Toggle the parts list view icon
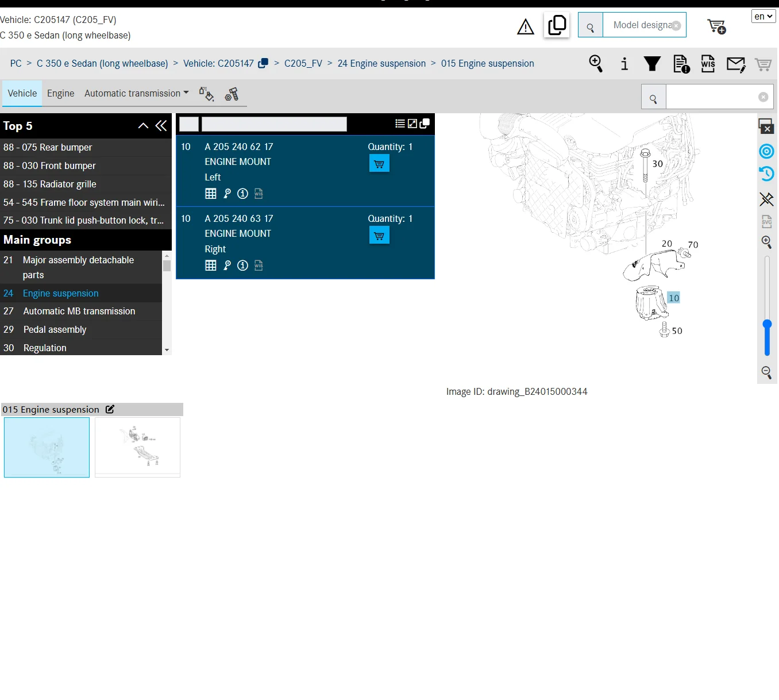The width and height of the screenshot is (779, 700). pos(400,124)
